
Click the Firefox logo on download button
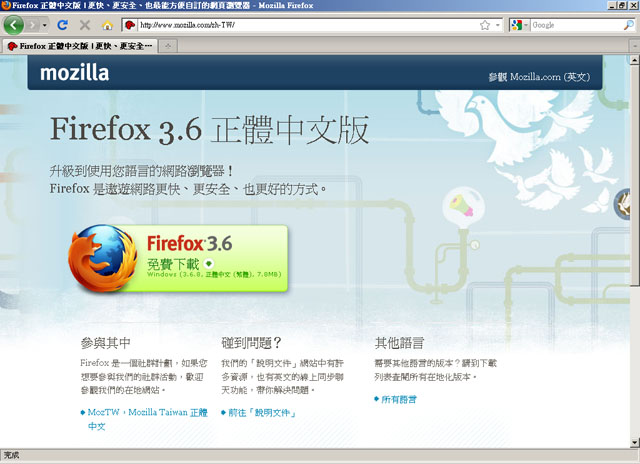[103, 257]
